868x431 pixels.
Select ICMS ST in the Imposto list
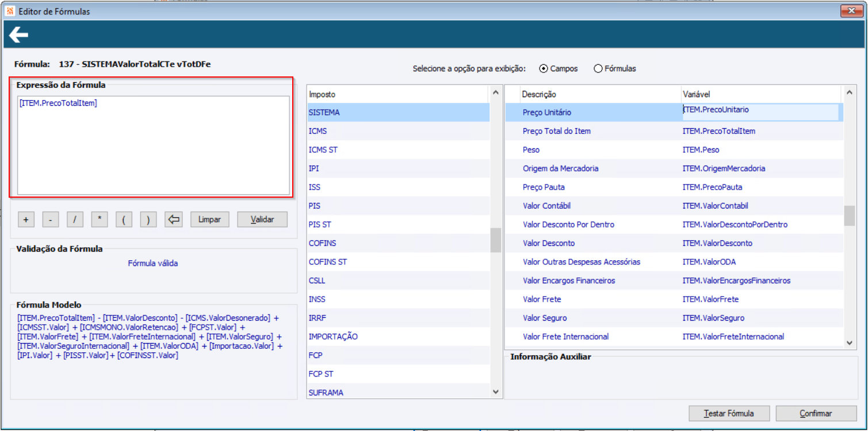tap(398, 150)
